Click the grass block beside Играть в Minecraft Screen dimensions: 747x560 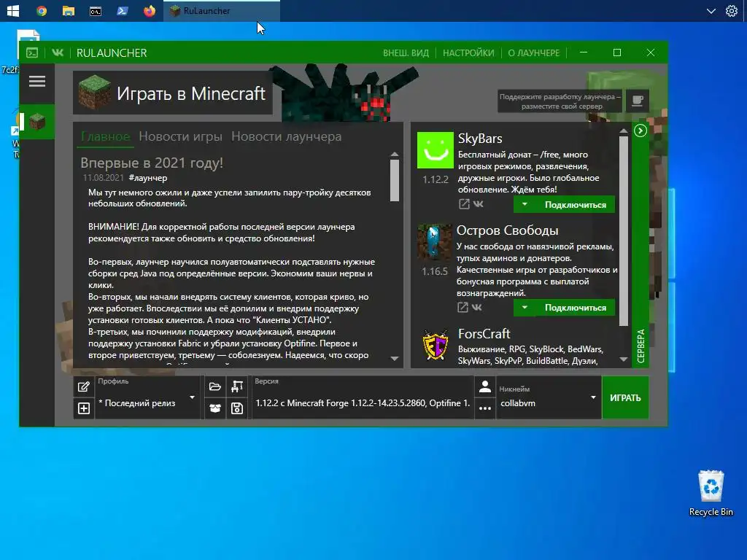[94, 93]
